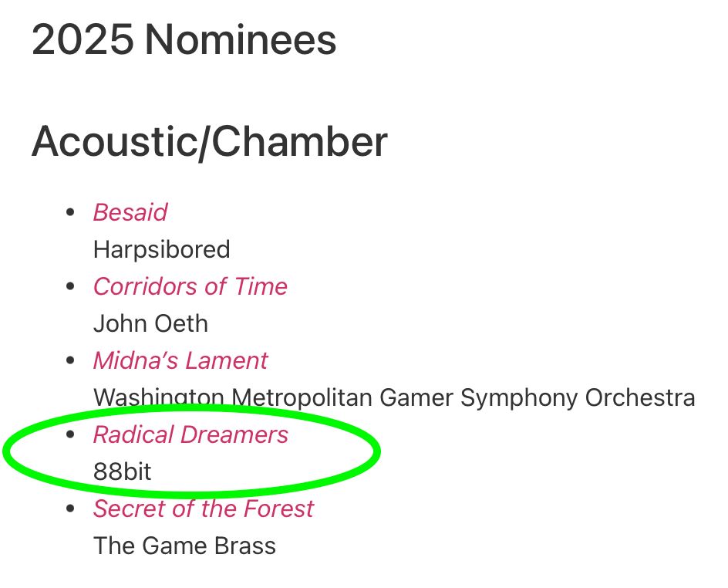Click the 88bit artist name
Image resolution: width=728 pixels, height=588 pixels.
122,472
